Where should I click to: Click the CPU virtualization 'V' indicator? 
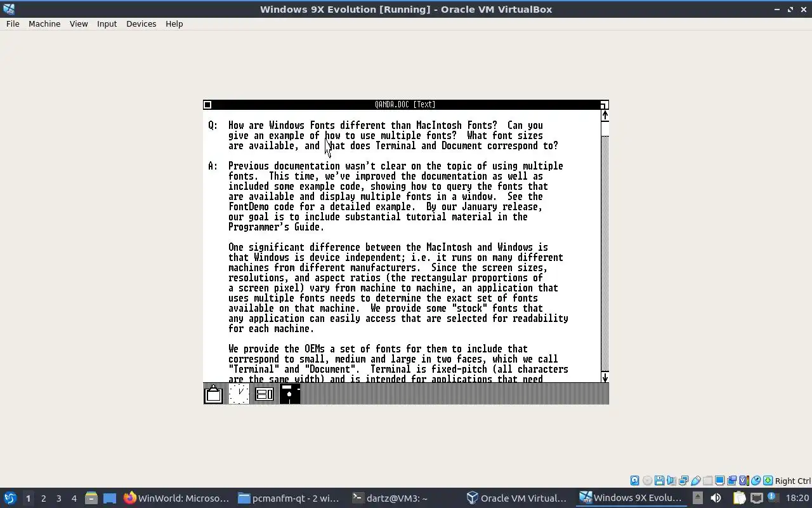coord(744,481)
